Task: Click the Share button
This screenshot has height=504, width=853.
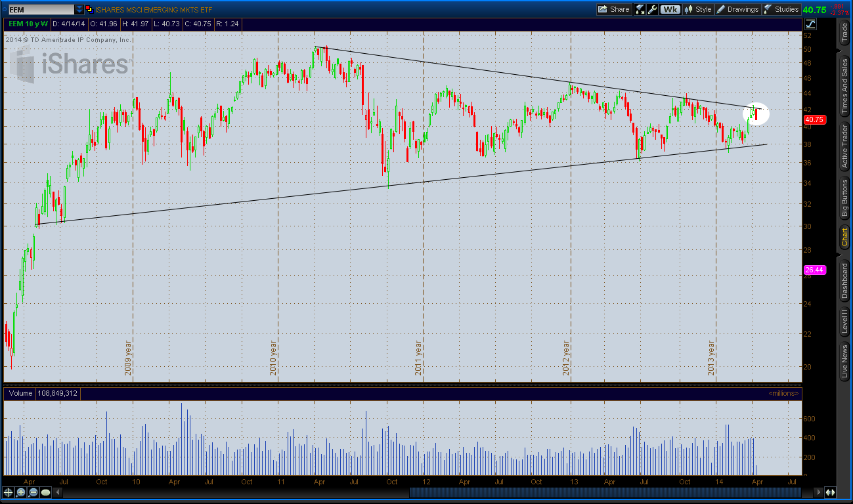Action: click(614, 9)
